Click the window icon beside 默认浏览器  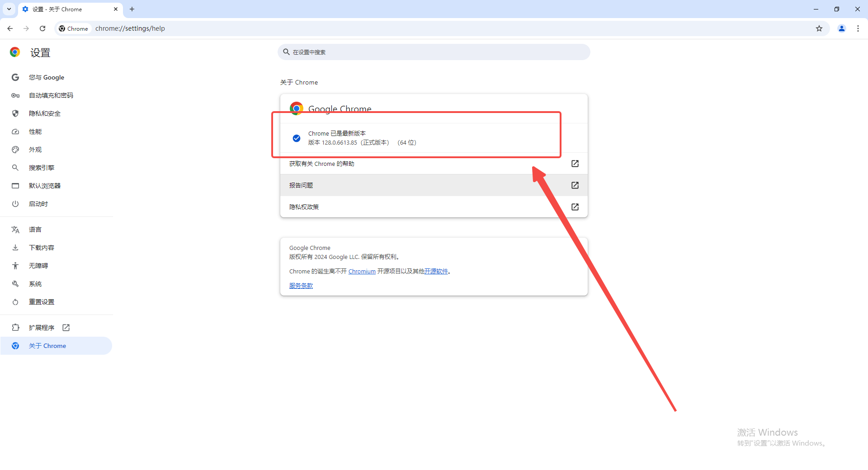point(15,186)
